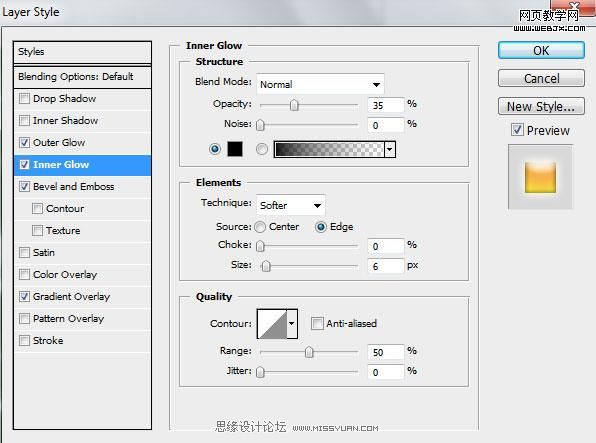Screen dimensions: 596x443
Task: Open the Inner Shadow settings row
Action: pyautogui.click(x=82, y=121)
